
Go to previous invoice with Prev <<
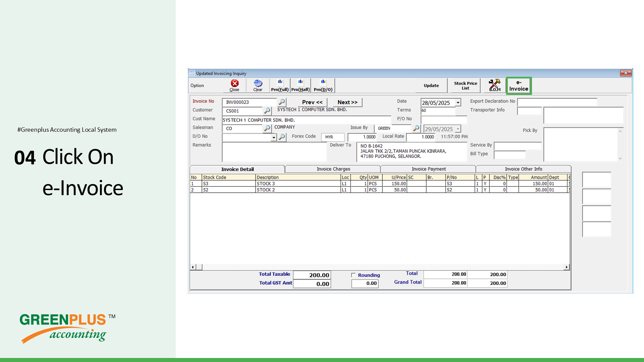(x=312, y=102)
